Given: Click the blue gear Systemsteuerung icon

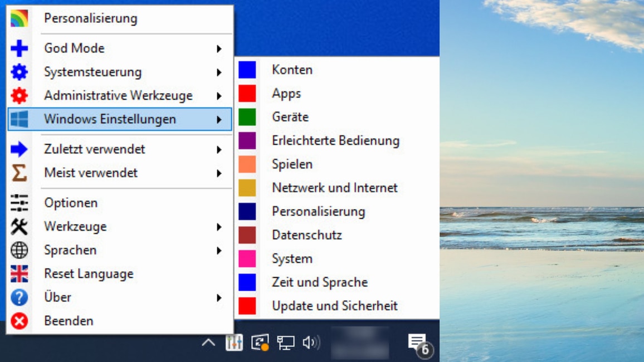Looking at the screenshot, I should point(19,72).
